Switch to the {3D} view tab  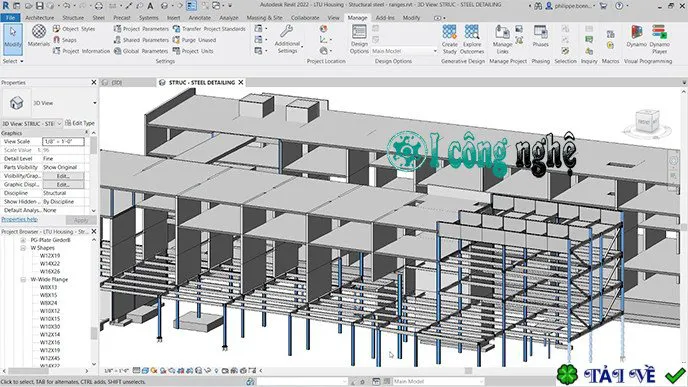pyautogui.click(x=117, y=82)
